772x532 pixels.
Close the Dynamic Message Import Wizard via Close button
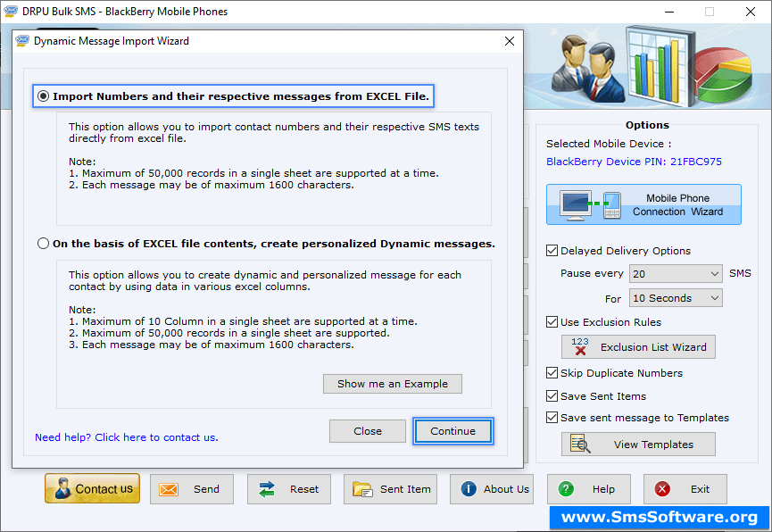pyautogui.click(x=368, y=431)
